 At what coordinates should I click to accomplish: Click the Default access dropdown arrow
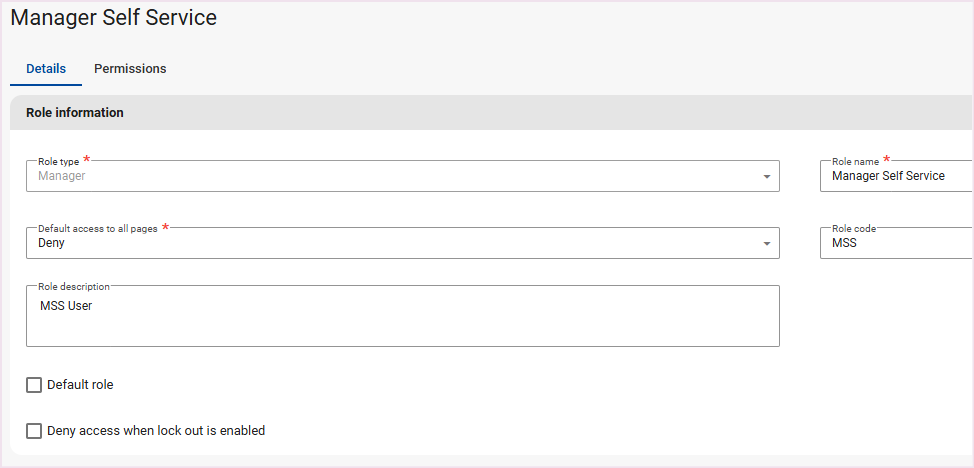(766, 244)
